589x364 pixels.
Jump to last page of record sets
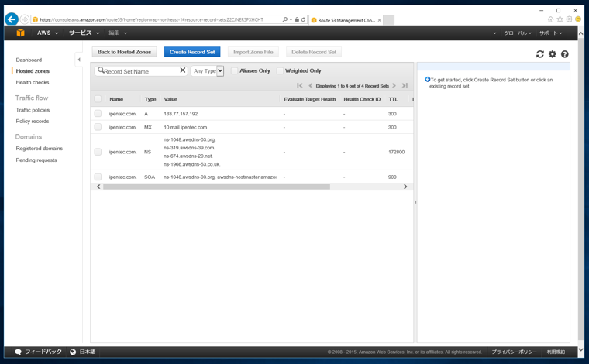[405, 85]
